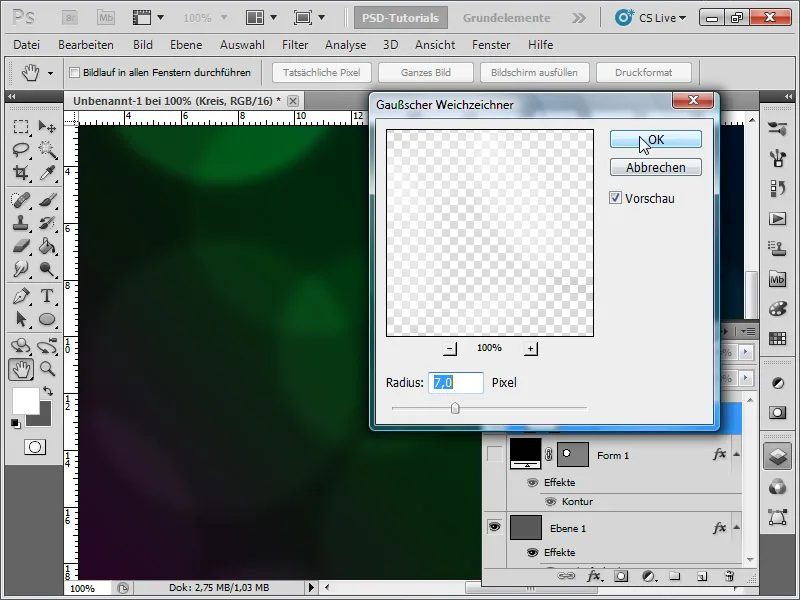Select the Magic Wand tool

[47, 149]
